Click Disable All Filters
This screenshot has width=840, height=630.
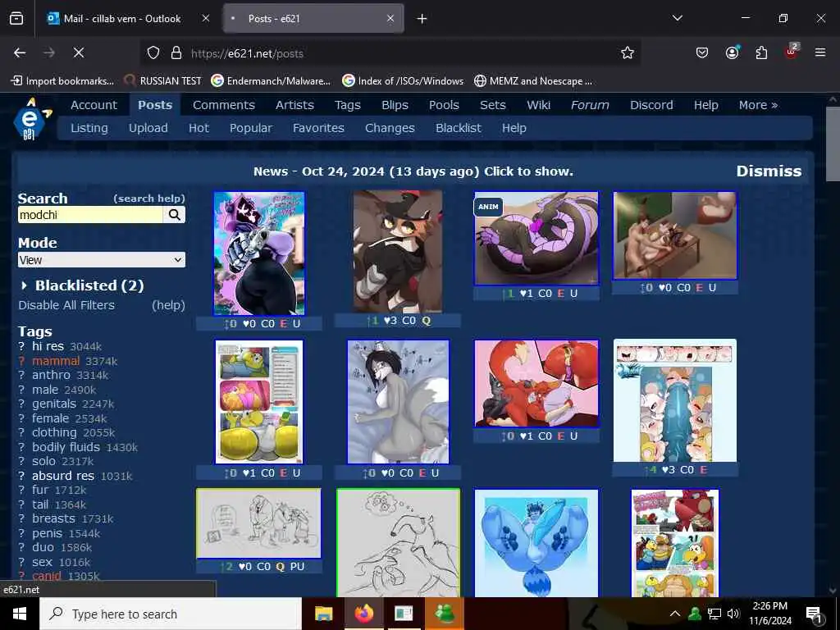[x=66, y=305]
